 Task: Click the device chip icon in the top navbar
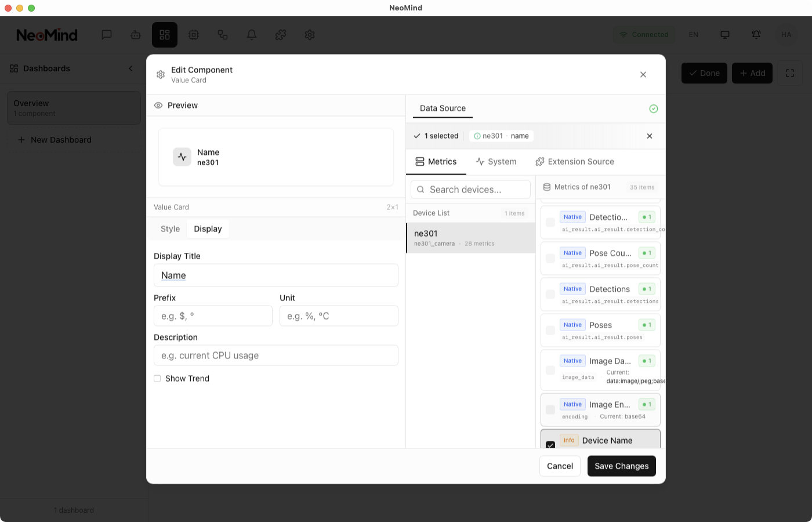[194, 35]
